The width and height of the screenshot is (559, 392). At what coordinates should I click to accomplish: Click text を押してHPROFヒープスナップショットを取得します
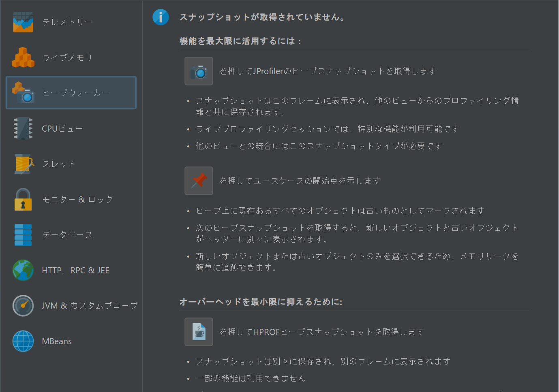click(x=322, y=332)
